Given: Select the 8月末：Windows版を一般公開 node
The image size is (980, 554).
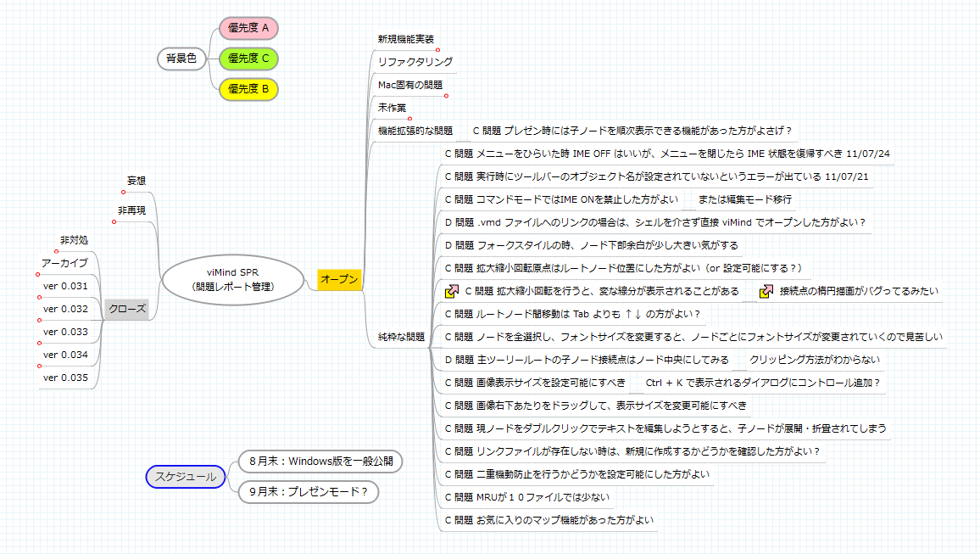Looking at the screenshot, I should [320, 462].
